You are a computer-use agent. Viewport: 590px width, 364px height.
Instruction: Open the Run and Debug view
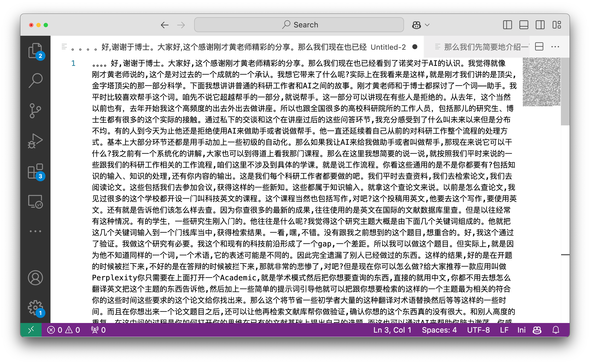pyautogui.click(x=35, y=141)
